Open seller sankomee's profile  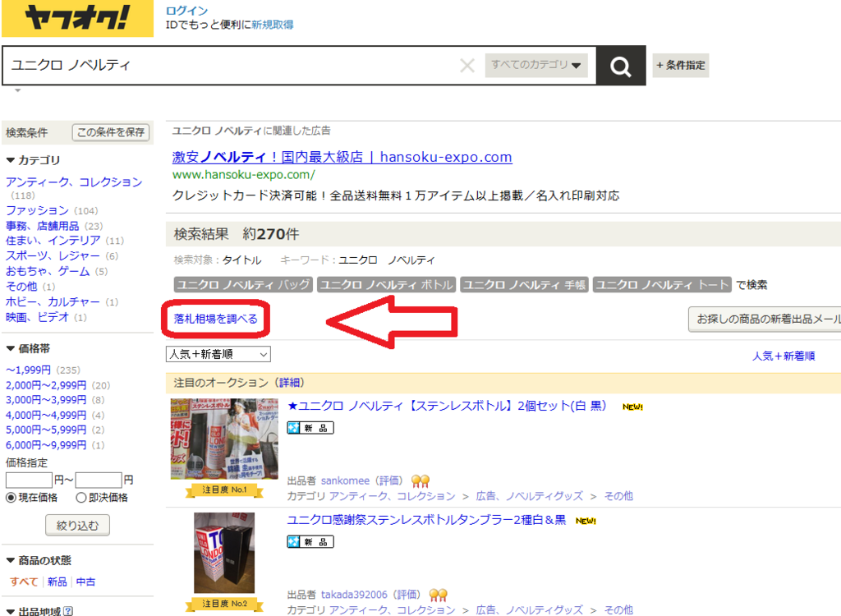[346, 480]
